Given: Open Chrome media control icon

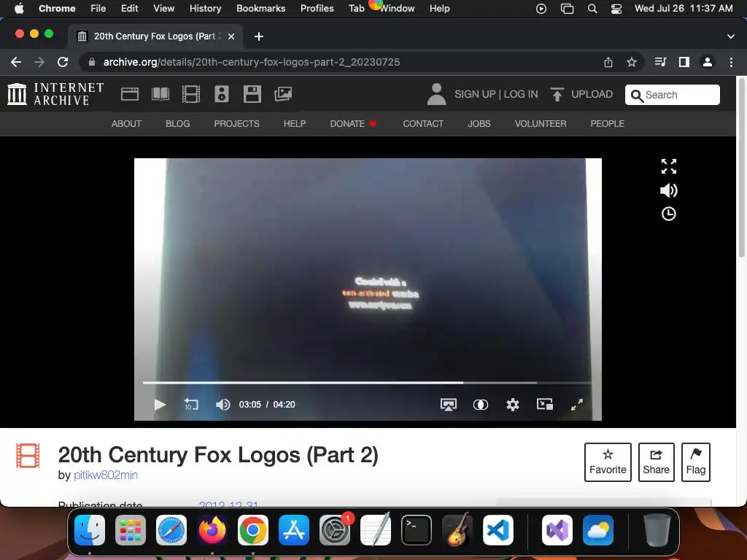Looking at the screenshot, I should coord(660,62).
